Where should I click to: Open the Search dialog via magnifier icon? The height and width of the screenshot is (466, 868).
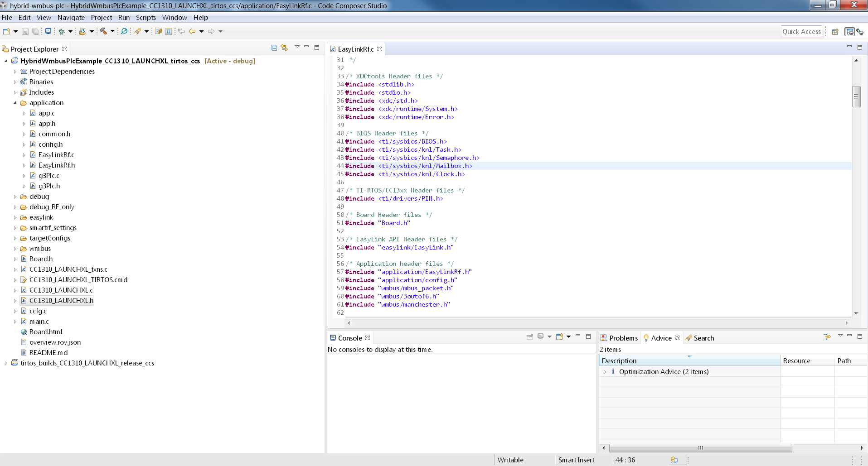[123, 31]
